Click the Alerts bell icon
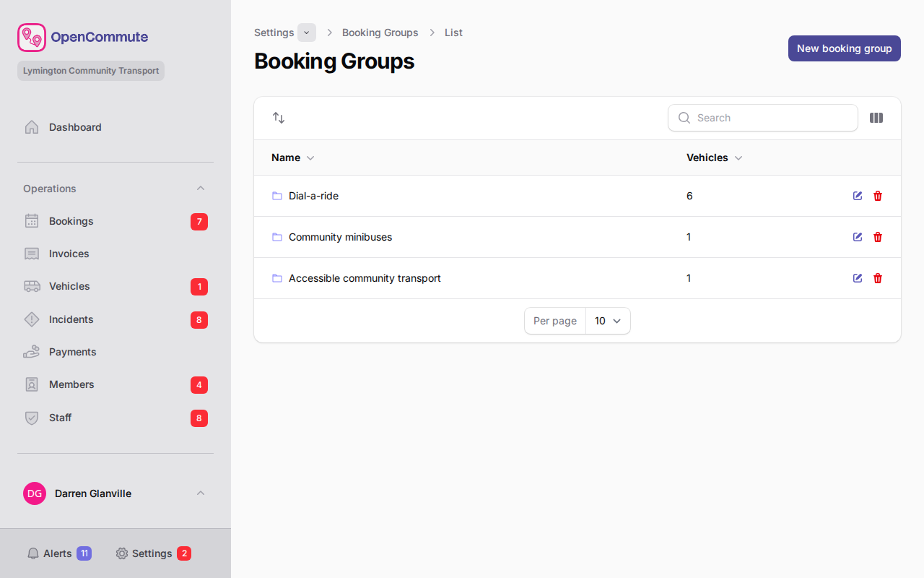This screenshot has width=924, height=578. pyautogui.click(x=33, y=553)
